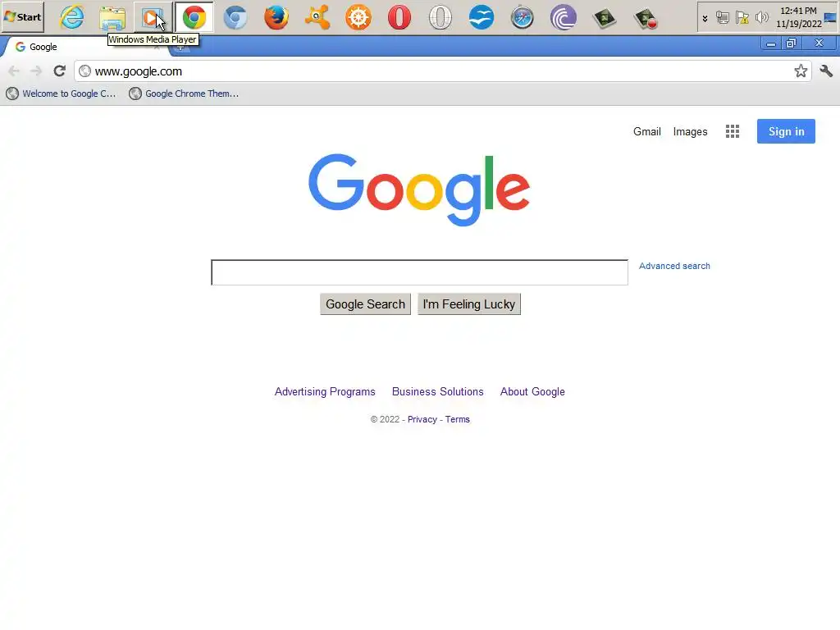
Task: Open Internet Explorer from the taskbar
Action: click(x=72, y=17)
